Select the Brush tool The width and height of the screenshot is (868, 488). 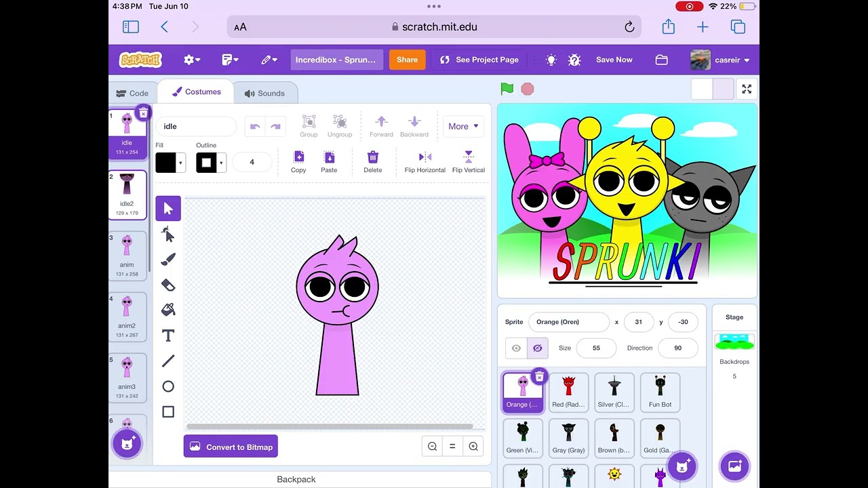point(168,260)
